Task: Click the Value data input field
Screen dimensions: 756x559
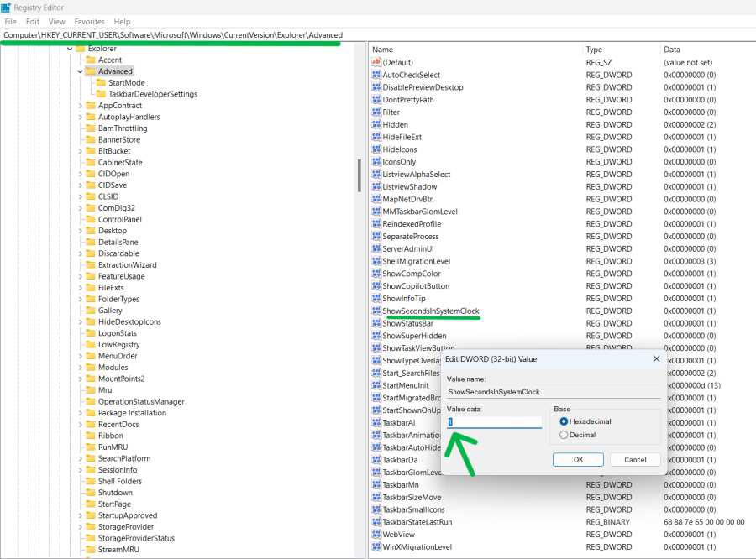Action: click(494, 422)
